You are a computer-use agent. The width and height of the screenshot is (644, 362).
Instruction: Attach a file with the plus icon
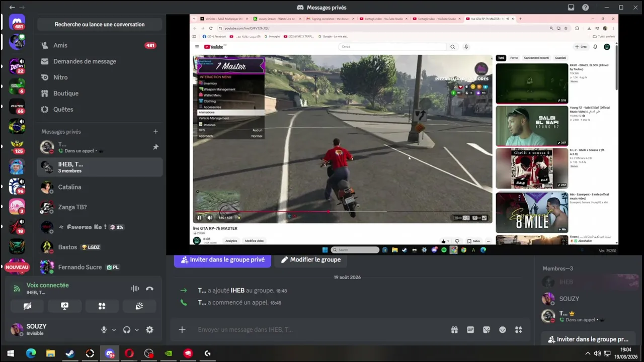[182, 330]
